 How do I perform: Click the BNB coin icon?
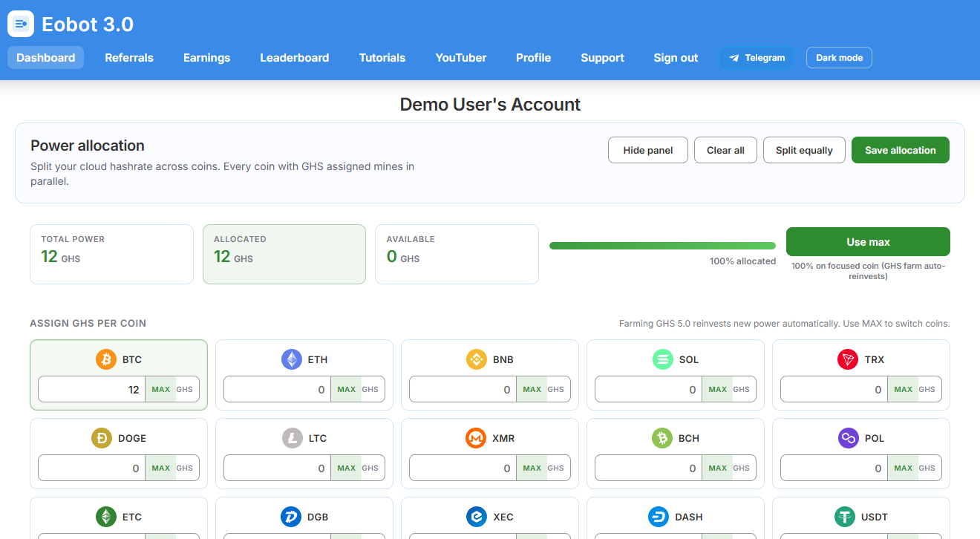click(477, 359)
